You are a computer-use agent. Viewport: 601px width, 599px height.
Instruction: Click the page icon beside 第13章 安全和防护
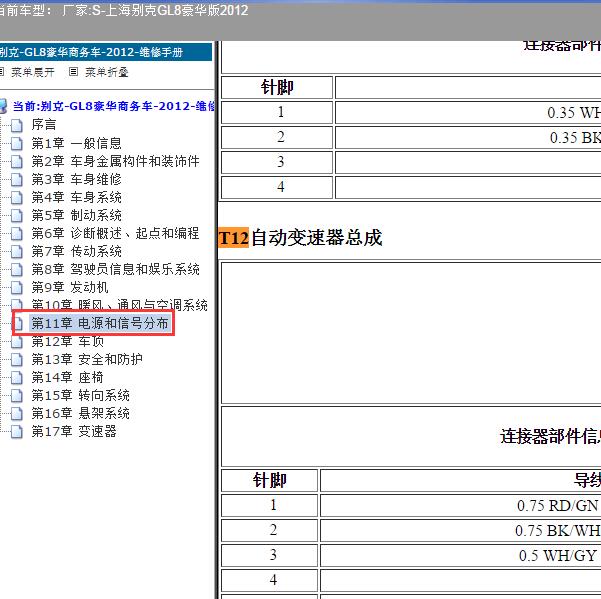(16, 359)
